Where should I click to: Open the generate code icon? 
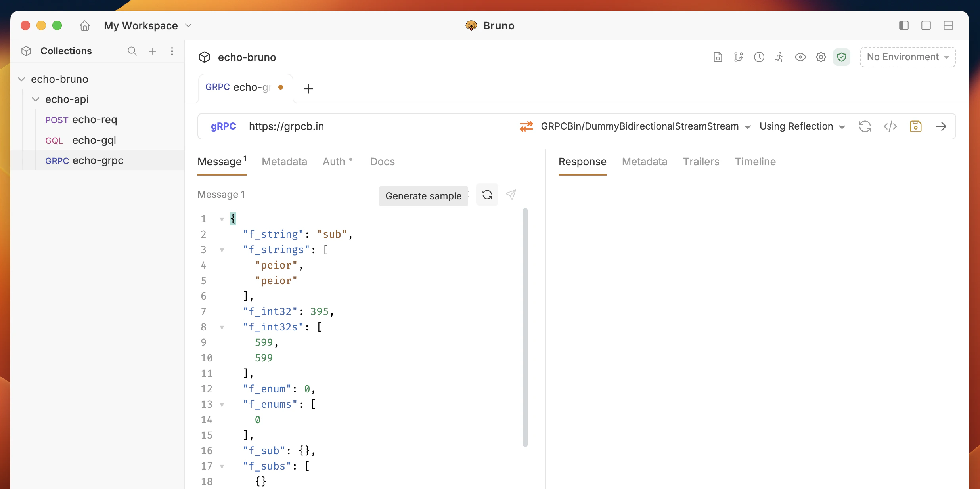890,126
